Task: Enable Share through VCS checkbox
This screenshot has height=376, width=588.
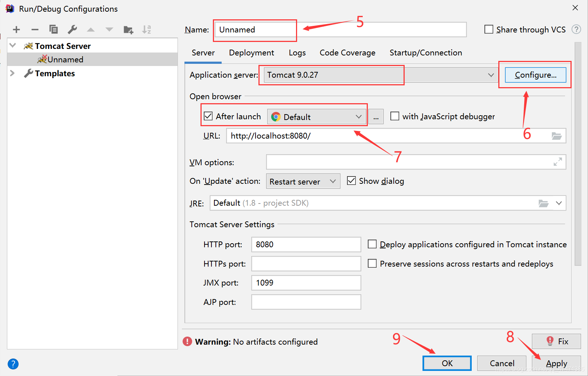Action: point(489,29)
